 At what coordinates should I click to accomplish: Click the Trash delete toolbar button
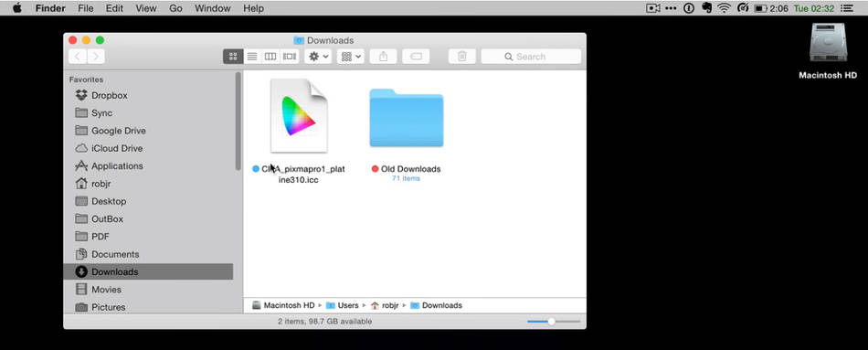pyautogui.click(x=462, y=57)
